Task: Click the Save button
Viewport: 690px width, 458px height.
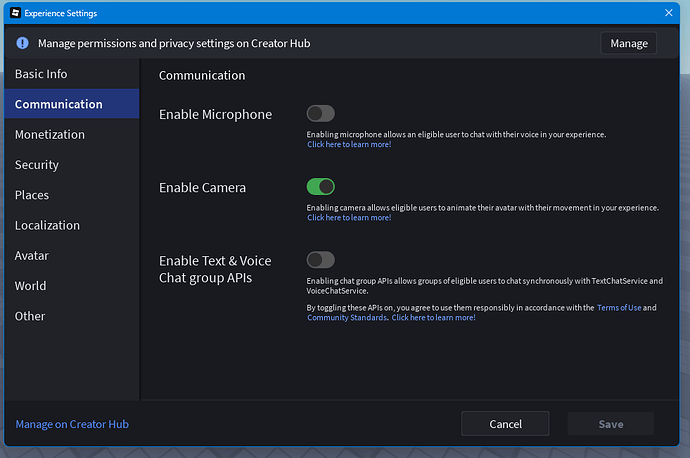Action: pos(611,424)
